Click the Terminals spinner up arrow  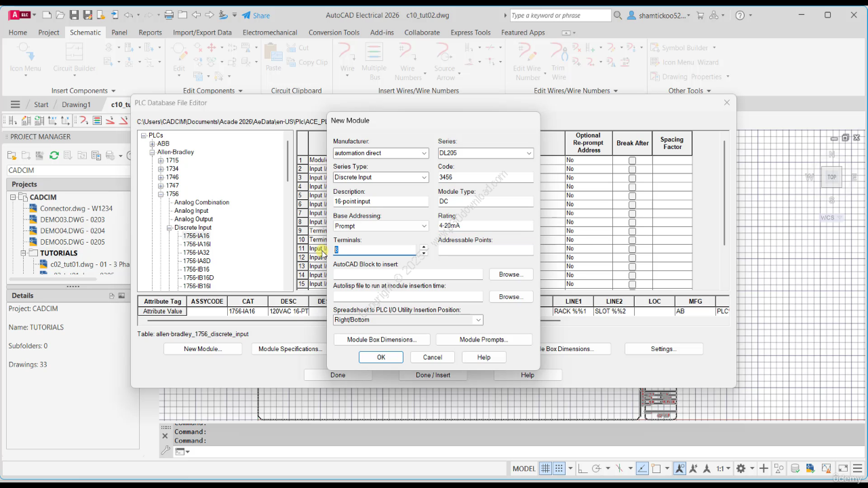(x=424, y=247)
